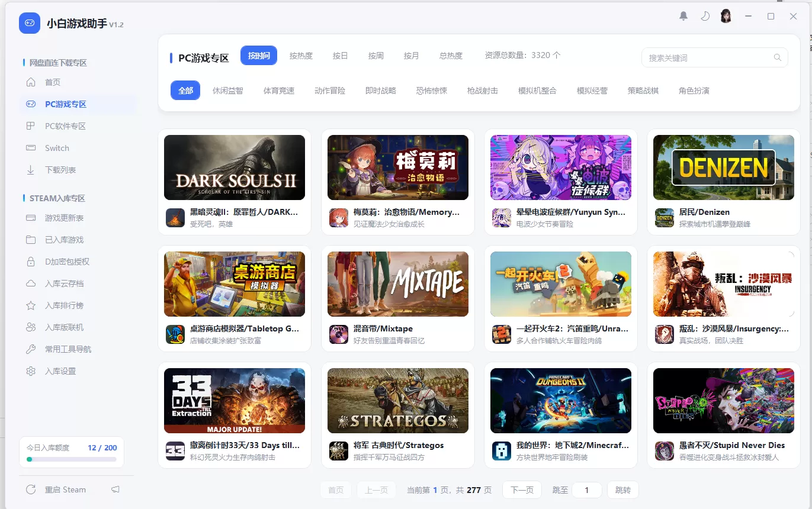This screenshot has width=812, height=509.
Task: Filter by the 角色扮演 category
Action: click(694, 91)
